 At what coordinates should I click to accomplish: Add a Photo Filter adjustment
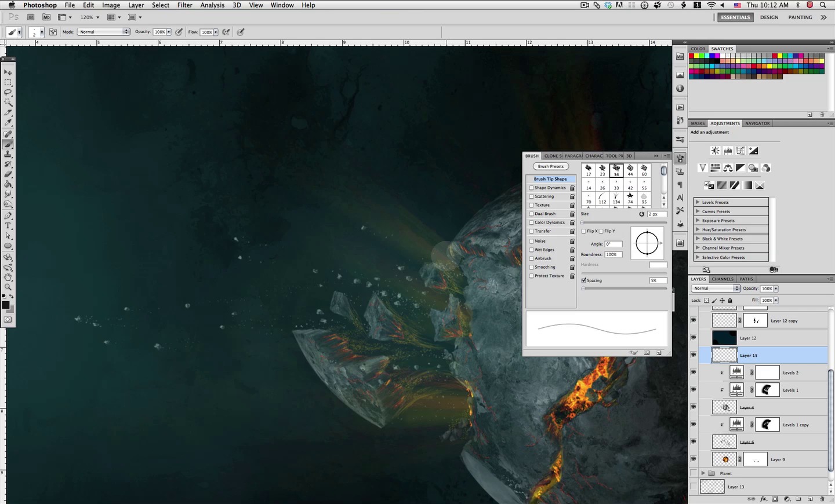click(x=753, y=168)
